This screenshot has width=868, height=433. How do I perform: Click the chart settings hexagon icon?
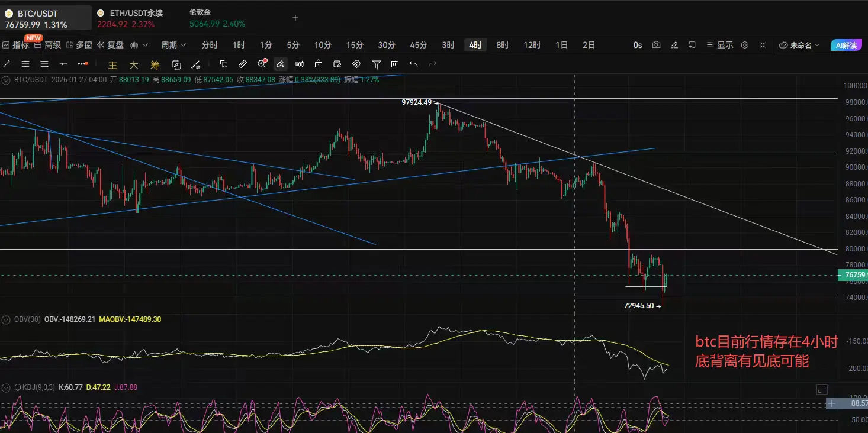point(745,45)
